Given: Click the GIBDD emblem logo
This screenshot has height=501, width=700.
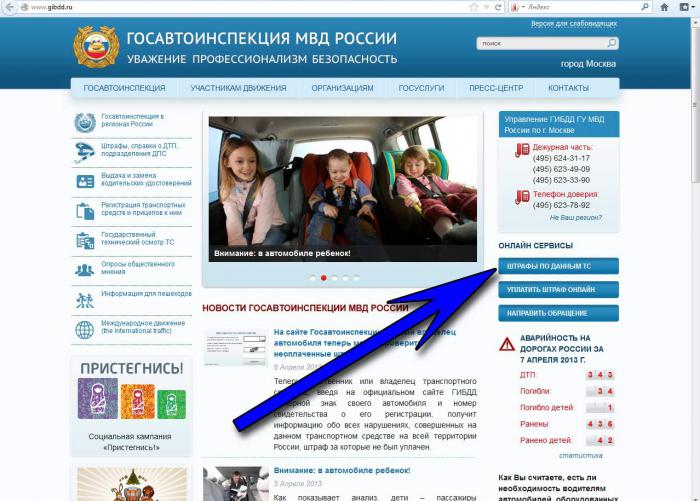Looking at the screenshot, I should 96,47.
